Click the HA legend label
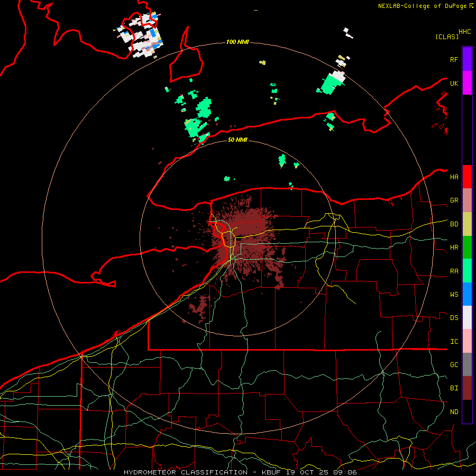 tap(454, 177)
